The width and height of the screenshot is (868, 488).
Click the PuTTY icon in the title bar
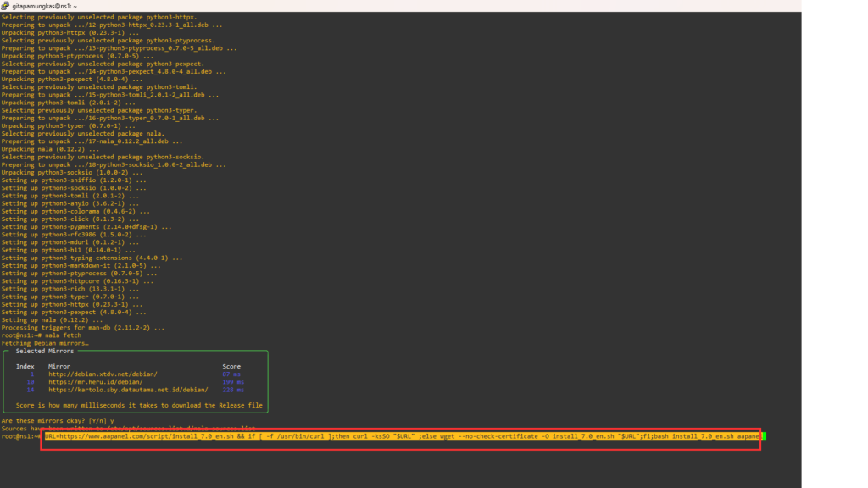6,5
